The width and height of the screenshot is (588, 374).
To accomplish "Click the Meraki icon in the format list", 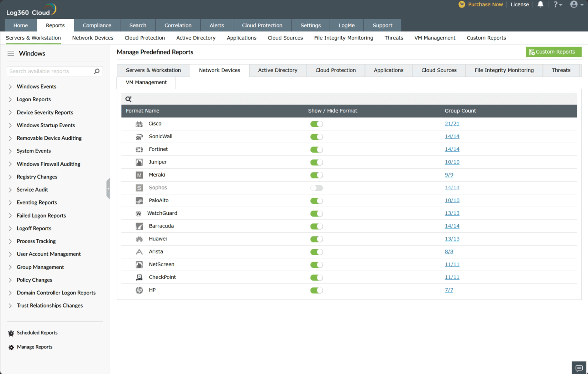I will [x=139, y=175].
